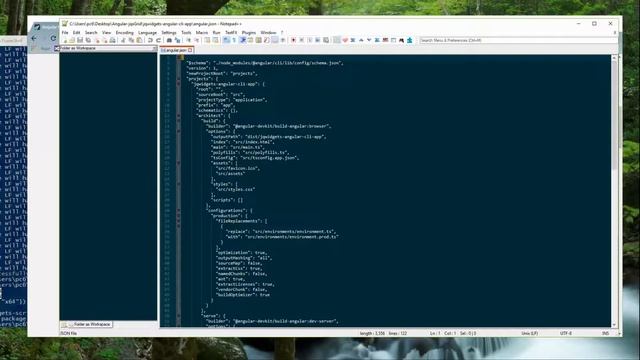
Task: Focus the Search Menu & Preferences field
Action: (518, 40)
